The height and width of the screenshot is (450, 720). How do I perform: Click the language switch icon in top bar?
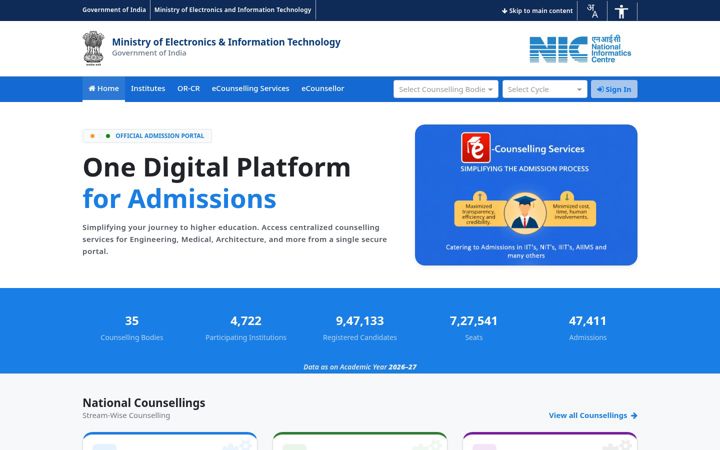click(592, 11)
